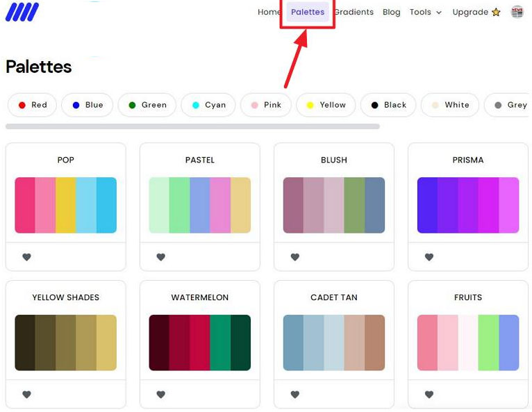Open the user profile avatar
532x412 pixels.
click(517, 13)
